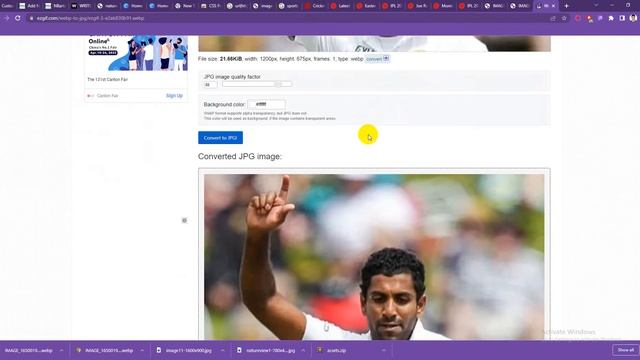Image resolution: width=640 pixels, height=360 pixels.
Task: Click the file icon of natureview1 jpg download
Action: click(x=239, y=350)
